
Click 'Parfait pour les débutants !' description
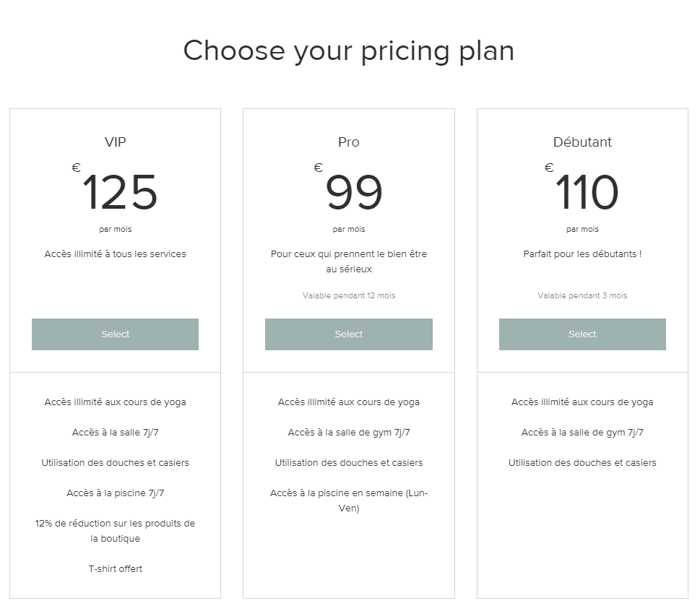tap(582, 254)
